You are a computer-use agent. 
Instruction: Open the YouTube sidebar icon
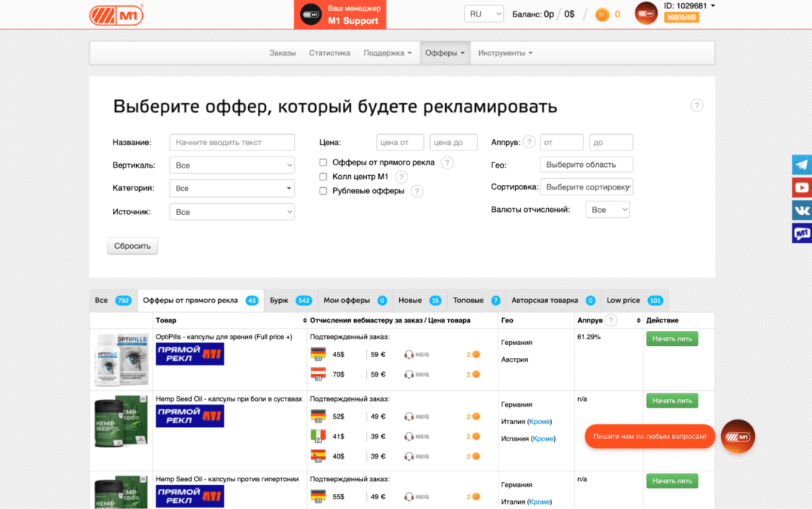(x=801, y=187)
